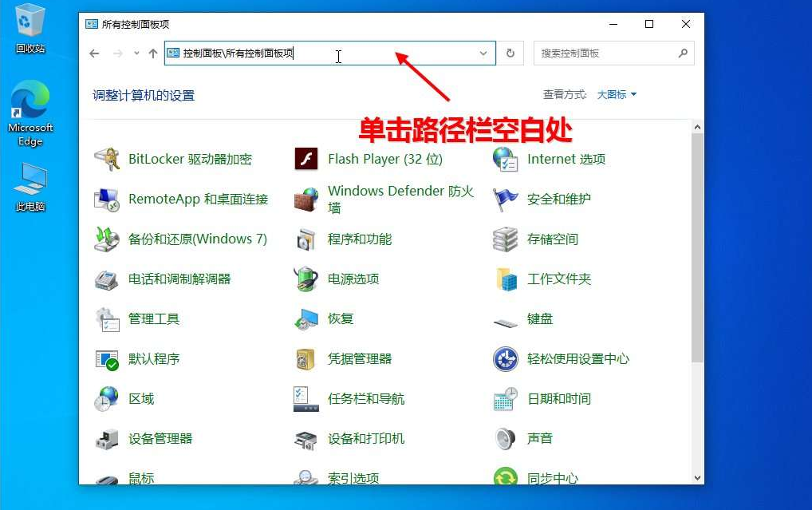Screen dimensions: 812x510
Task: Refresh the control panel view
Action: tap(510, 53)
